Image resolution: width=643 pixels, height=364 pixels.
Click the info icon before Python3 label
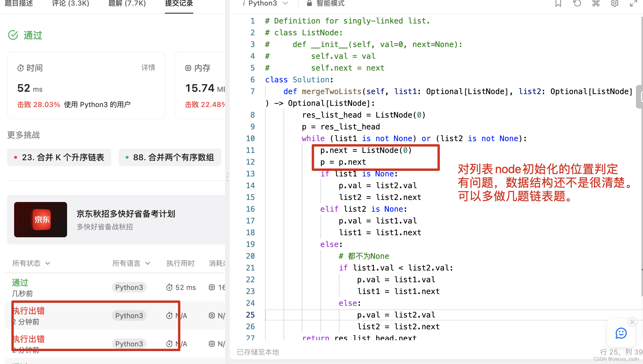pyautogui.click(x=244, y=3)
